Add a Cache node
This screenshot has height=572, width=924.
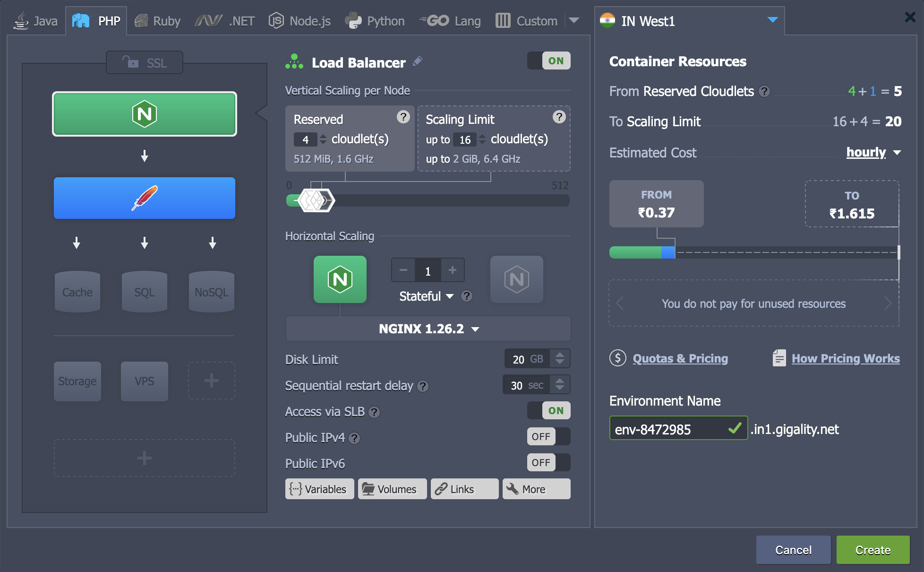click(77, 292)
